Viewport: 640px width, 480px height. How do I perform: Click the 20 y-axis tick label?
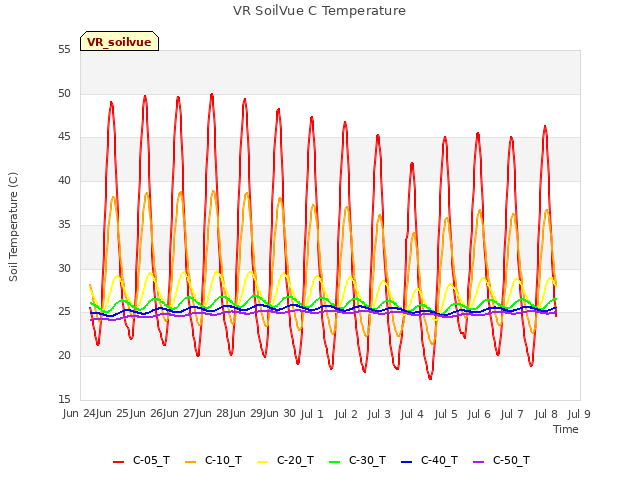point(64,356)
